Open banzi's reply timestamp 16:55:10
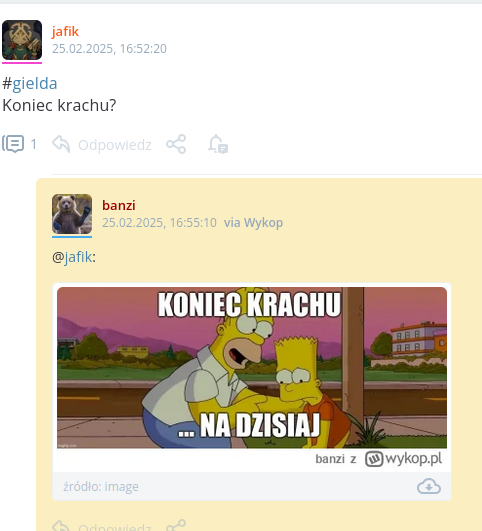 click(x=159, y=223)
